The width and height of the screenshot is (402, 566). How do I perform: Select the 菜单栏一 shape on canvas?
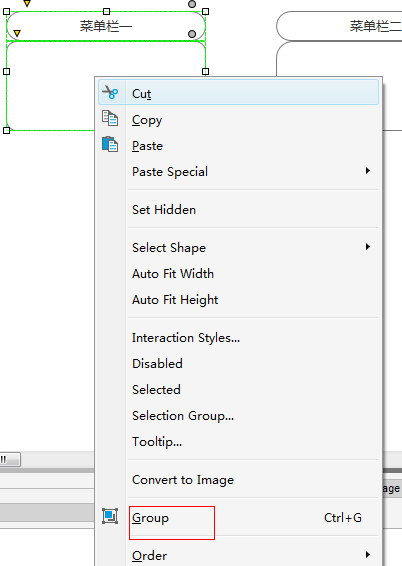click(106, 26)
